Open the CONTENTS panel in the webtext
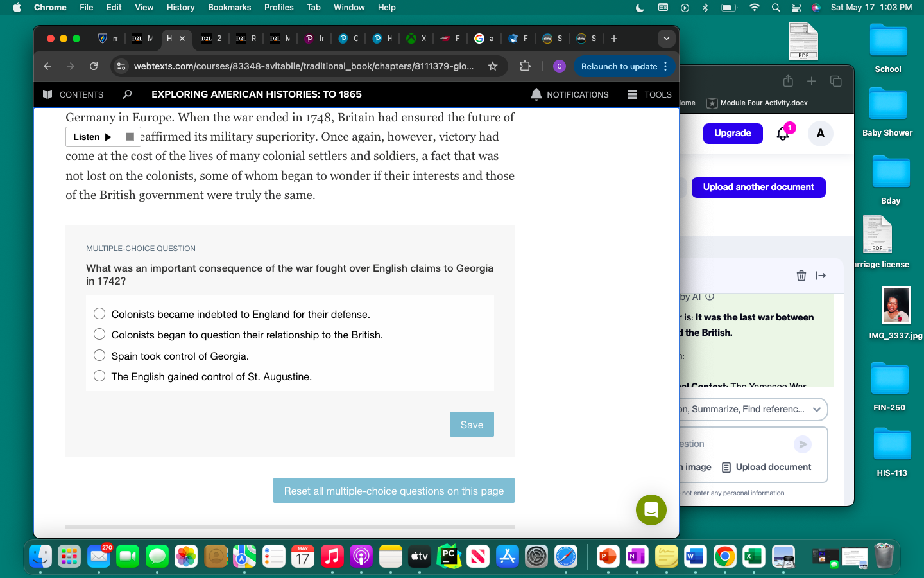The image size is (924, 578). point(73,94)
